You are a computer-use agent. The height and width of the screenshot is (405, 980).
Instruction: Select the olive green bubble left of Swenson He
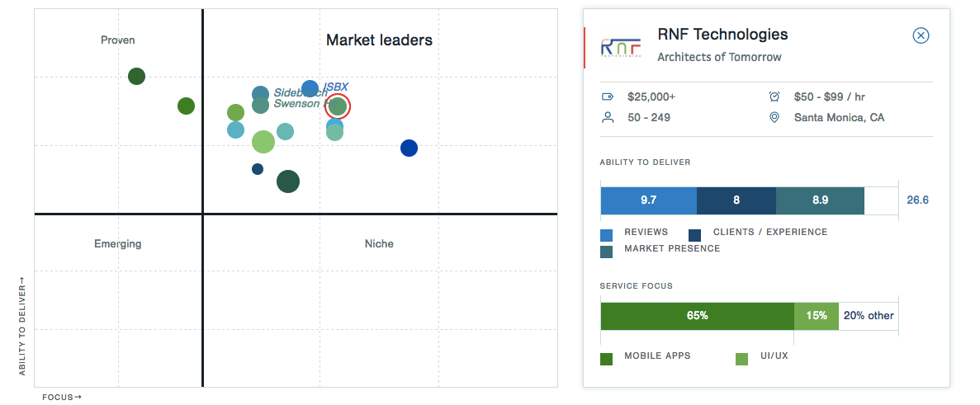point(235,113)
